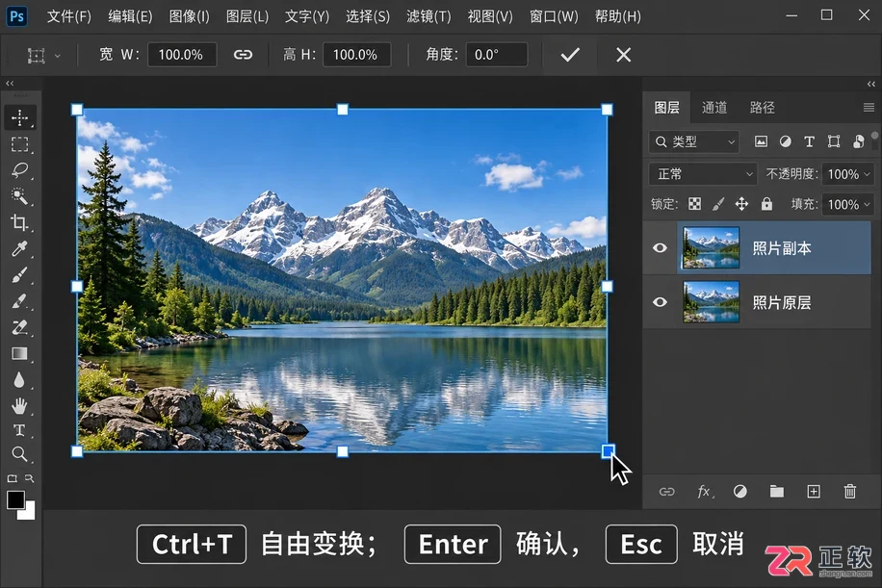Switch to the 路径 tab

pos(763,108)
